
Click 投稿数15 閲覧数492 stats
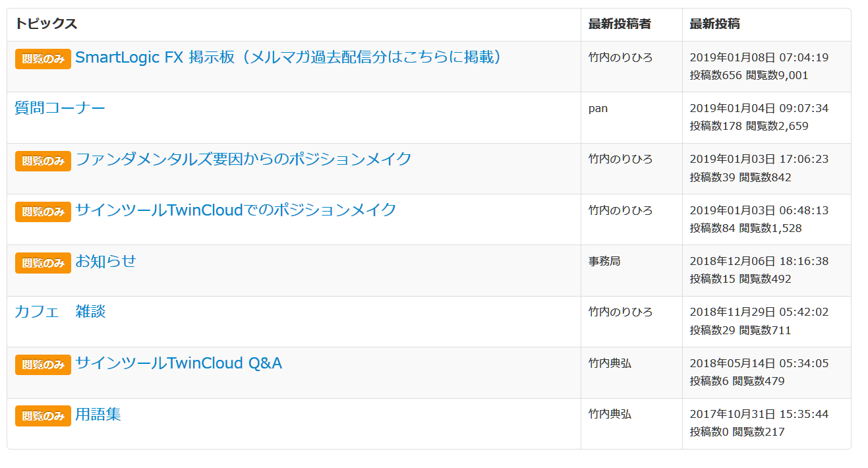[740, 279]
